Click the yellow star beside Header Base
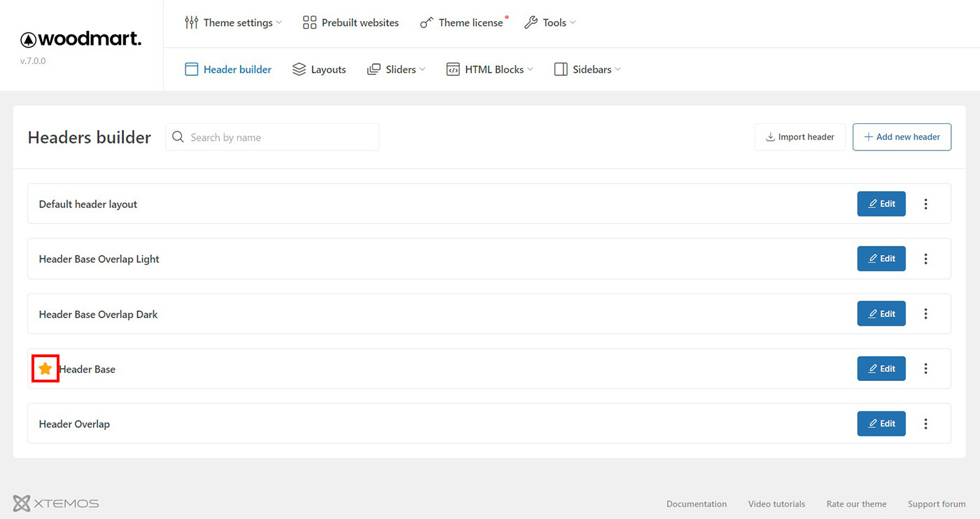Image resolution: width=980 pixels, height=519 pixels. [45, 368]
